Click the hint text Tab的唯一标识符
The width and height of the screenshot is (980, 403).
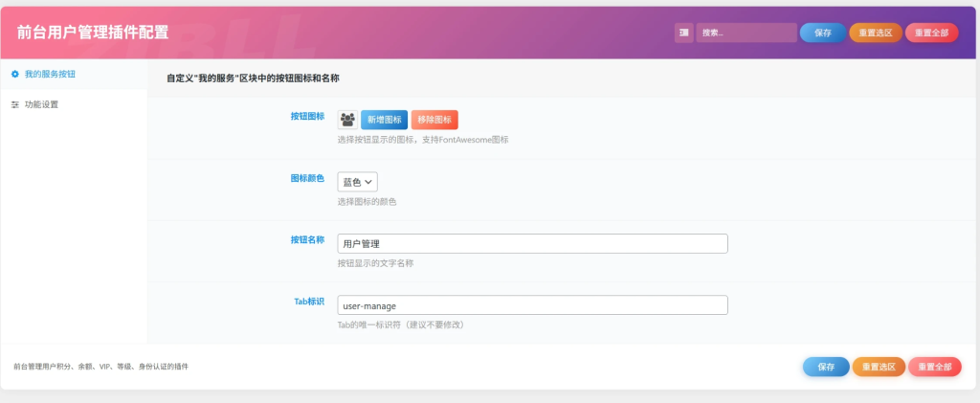(x=401, y=325)
